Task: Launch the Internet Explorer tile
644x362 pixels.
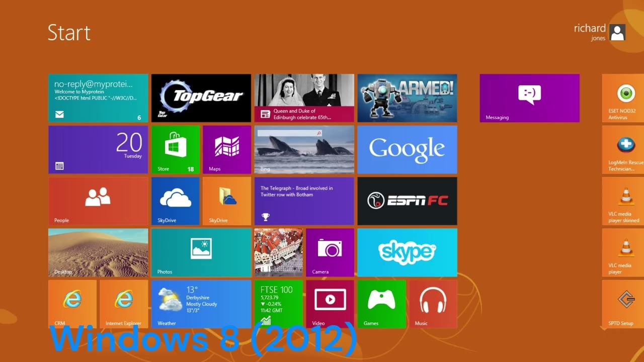Action: pos(124,304)
